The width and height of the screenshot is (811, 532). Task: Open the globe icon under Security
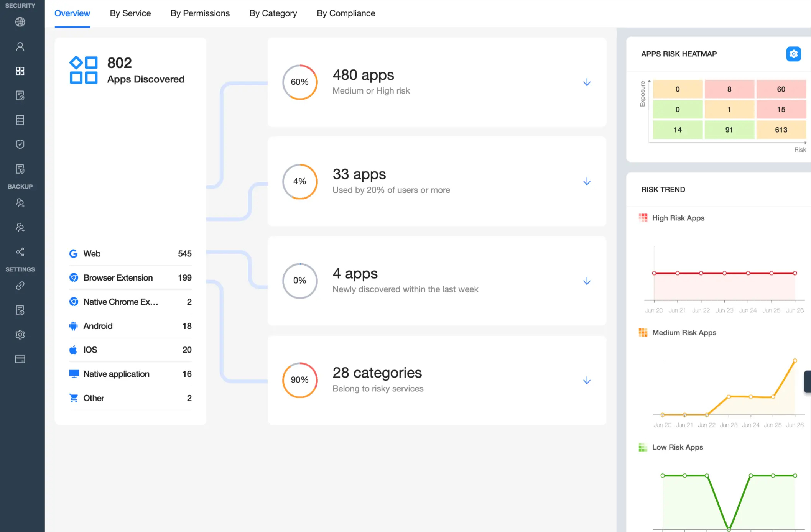coord(20,22)
